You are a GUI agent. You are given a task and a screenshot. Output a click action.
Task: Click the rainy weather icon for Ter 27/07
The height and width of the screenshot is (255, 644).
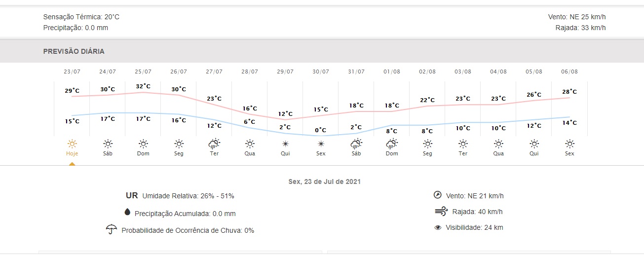(x=214, y=144)
